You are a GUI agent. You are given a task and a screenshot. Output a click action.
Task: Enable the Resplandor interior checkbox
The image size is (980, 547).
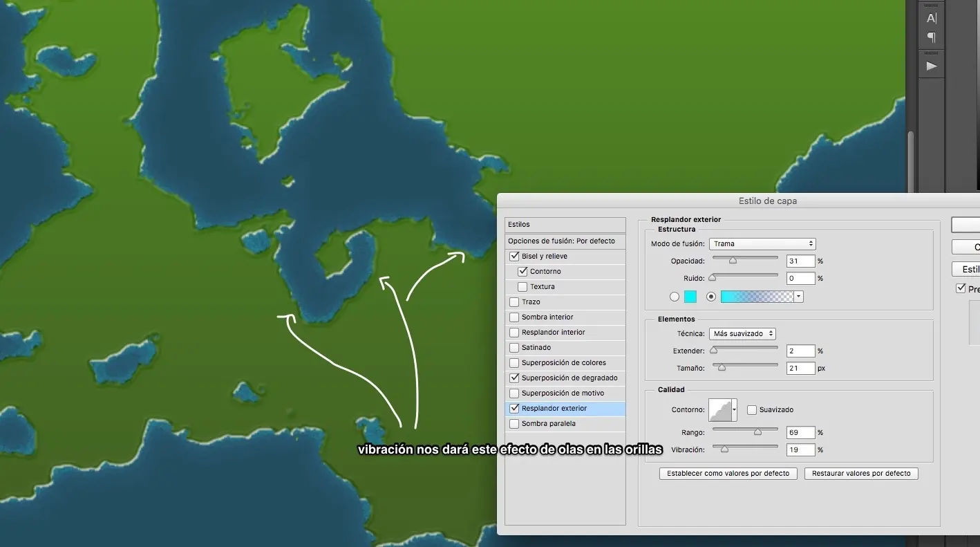[x=514, y=332]
